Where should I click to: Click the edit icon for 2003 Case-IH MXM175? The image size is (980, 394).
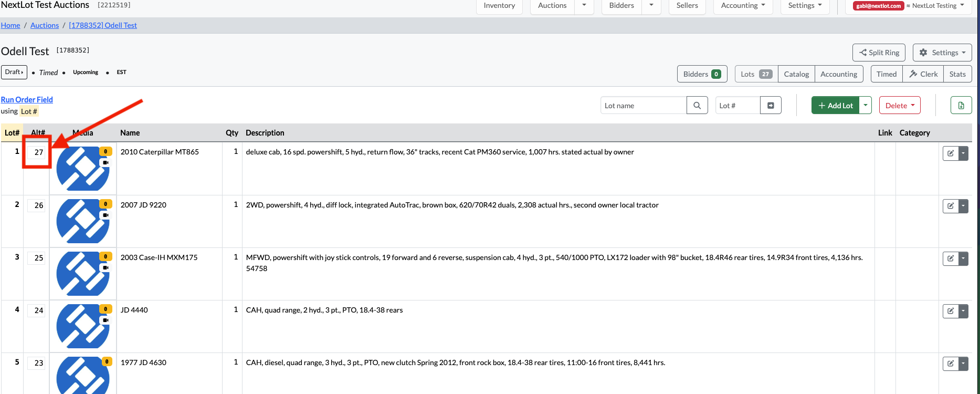click(x=951, y=258)
